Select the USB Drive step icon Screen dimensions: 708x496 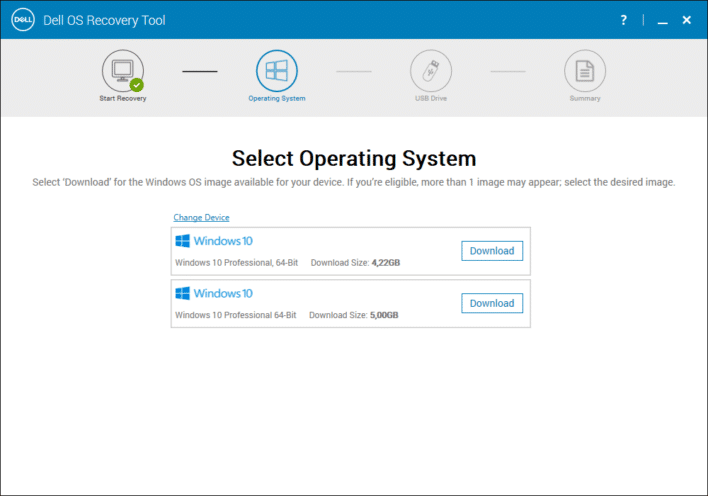431,71
